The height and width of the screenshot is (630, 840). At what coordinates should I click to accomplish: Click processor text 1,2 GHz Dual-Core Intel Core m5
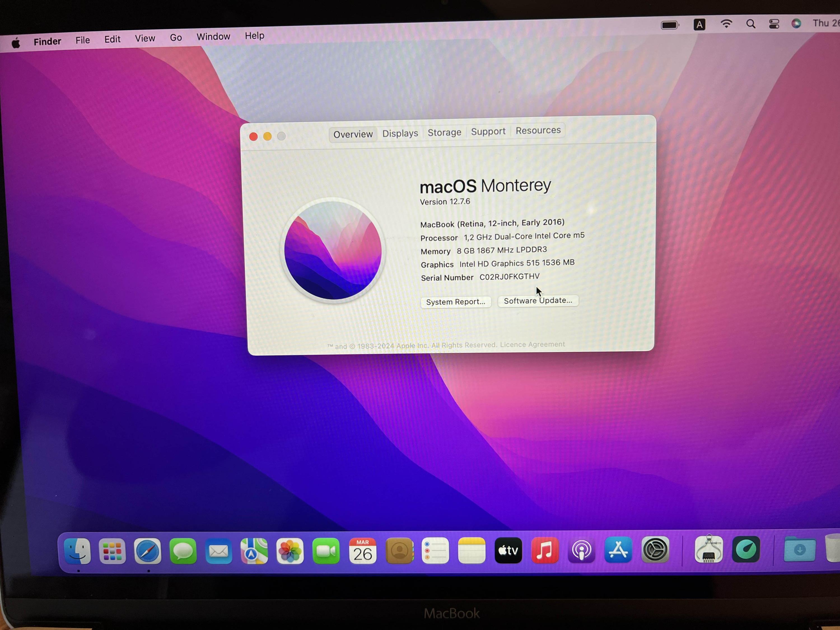[524, 237]
